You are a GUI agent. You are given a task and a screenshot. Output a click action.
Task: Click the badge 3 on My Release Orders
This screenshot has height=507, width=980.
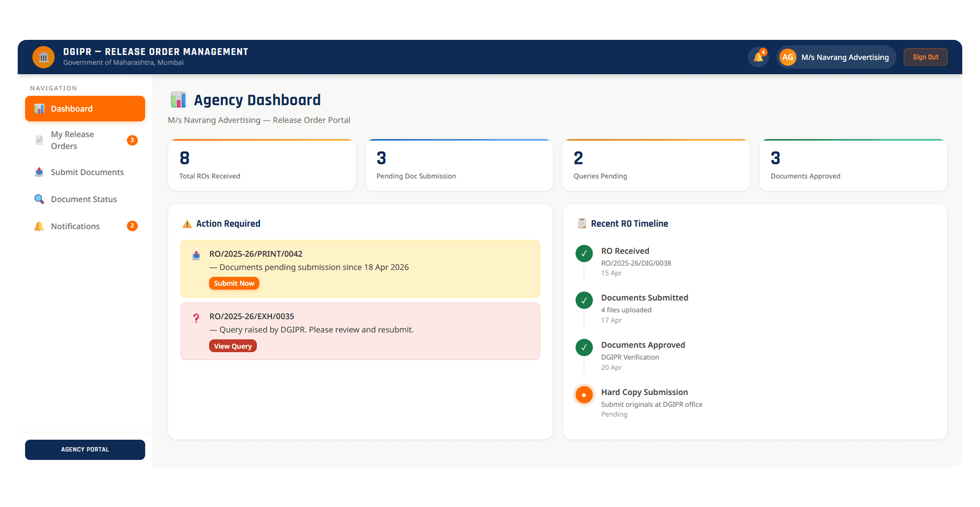coord(132,140)
